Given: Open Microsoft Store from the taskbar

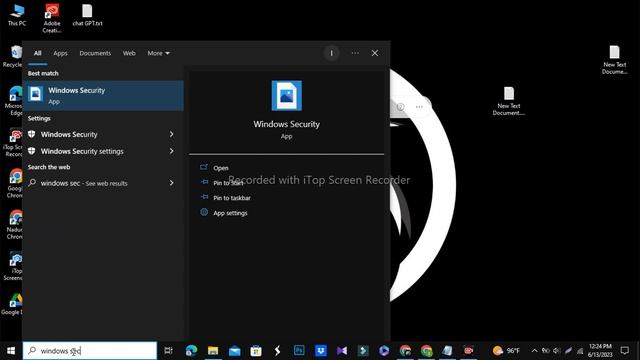Looking at the screenshot, I should click(256, 351).
